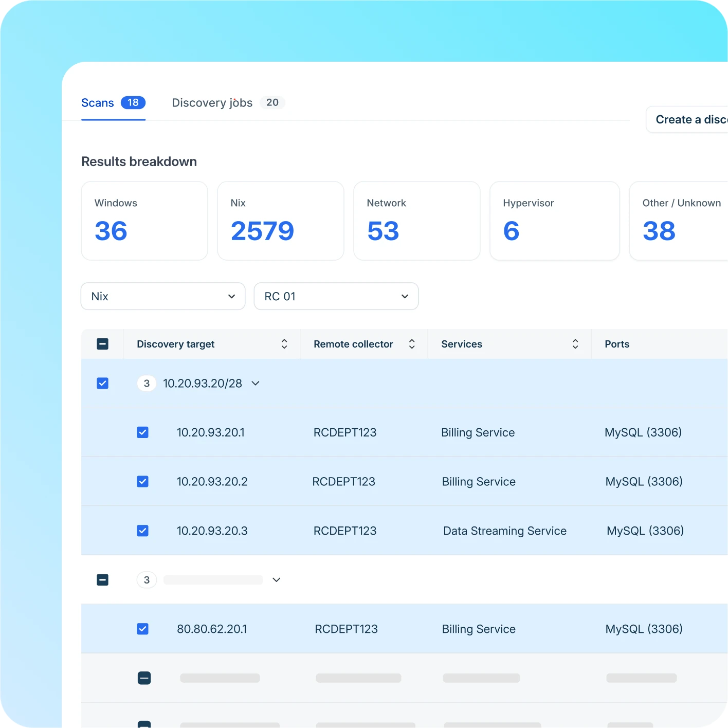728x728 pixels.
Task: Sort by Services column
Action: click(x=575, y=344)
